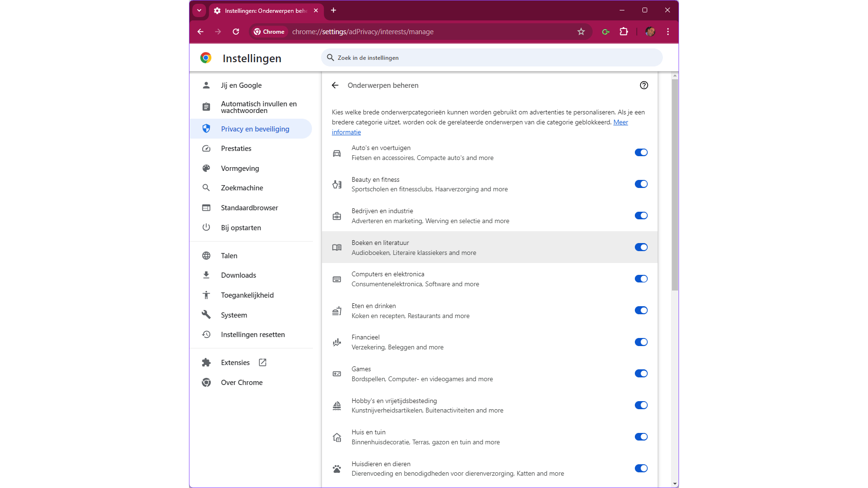Turn off the Boeken en literatuur toggle
Viewport: 868px width, 488px height.
[641, 247]
